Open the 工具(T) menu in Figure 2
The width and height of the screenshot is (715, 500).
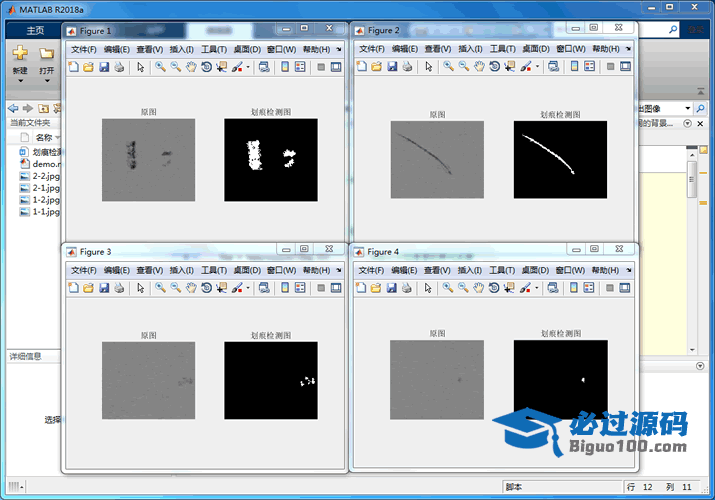click(503, 49)
